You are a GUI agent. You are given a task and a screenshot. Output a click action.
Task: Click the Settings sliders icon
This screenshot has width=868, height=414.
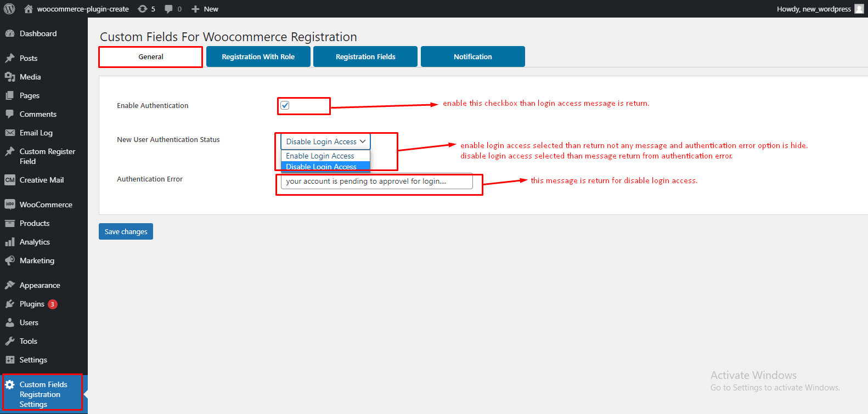(x=10, y=360)
